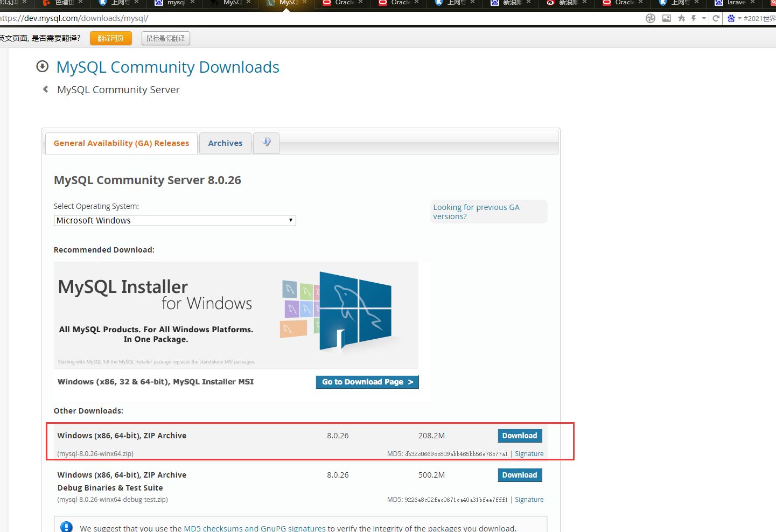776x532 pixels.
Task: Click MD5 hash starting 9226e8c02
Action: [456, 500]
